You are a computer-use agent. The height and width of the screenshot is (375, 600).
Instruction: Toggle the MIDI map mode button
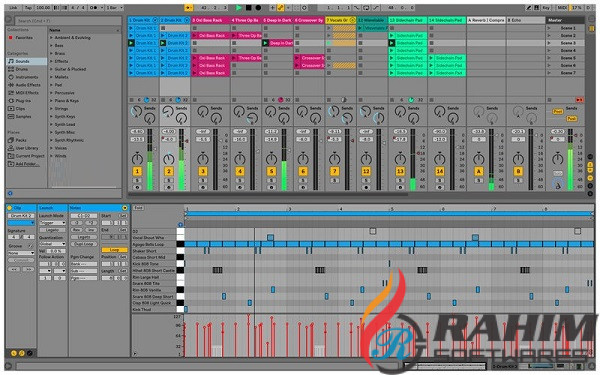pyautogui.click(x=562, y=7)
